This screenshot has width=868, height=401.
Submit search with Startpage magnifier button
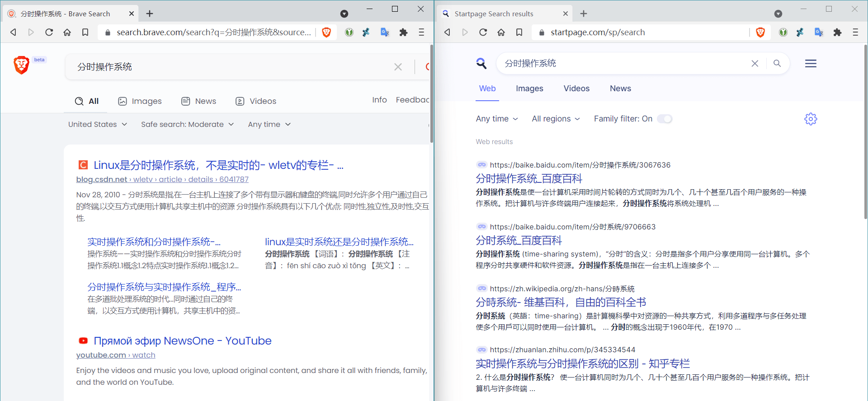click(x=777, y=63)
